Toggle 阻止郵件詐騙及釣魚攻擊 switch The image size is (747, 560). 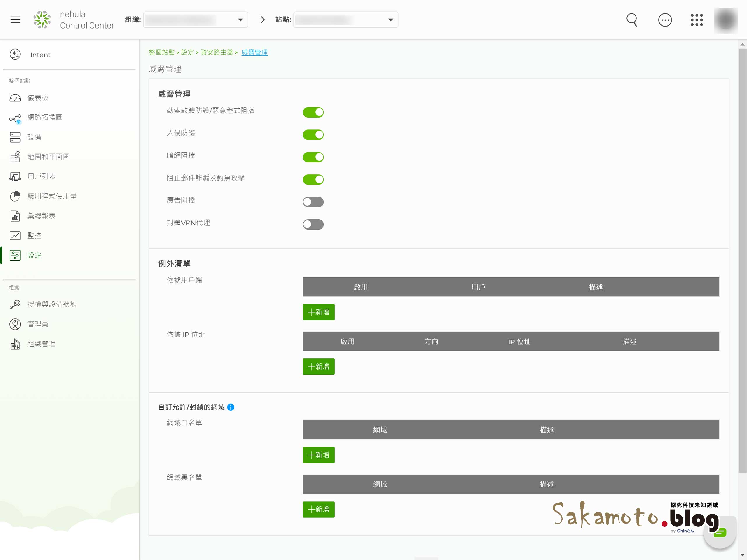point(313,180)
